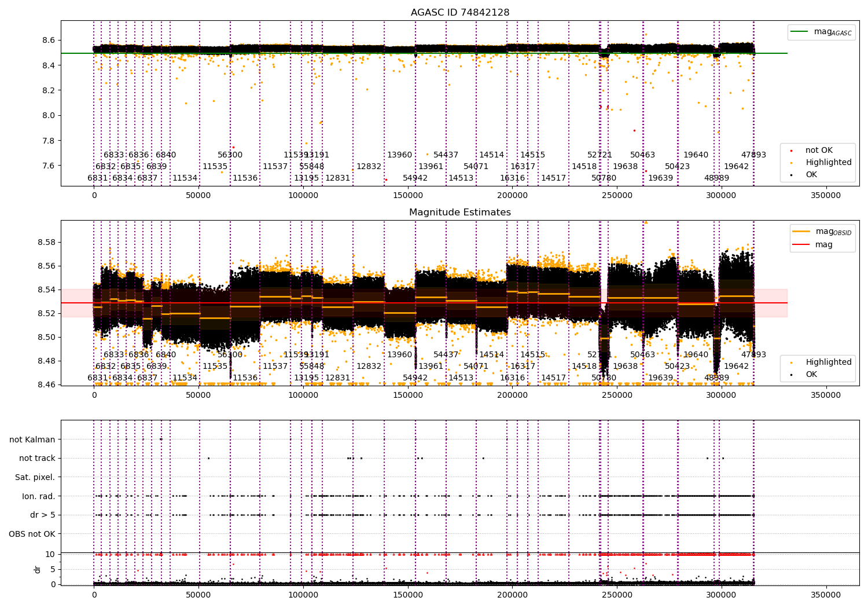
Task: Click OBSID label '11537' in the middle plot
Action: (x=275, y=367)
